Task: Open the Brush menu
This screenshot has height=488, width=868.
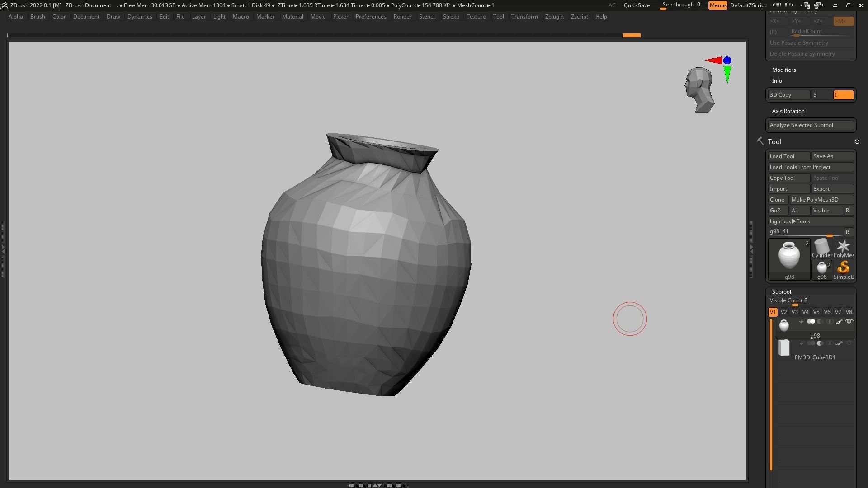Action: (38, 17)
